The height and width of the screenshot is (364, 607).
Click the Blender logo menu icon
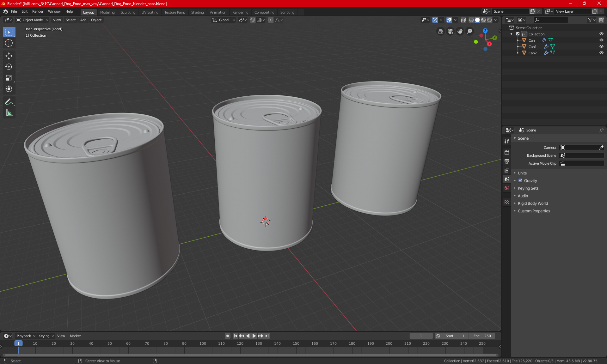click(5, 11)
